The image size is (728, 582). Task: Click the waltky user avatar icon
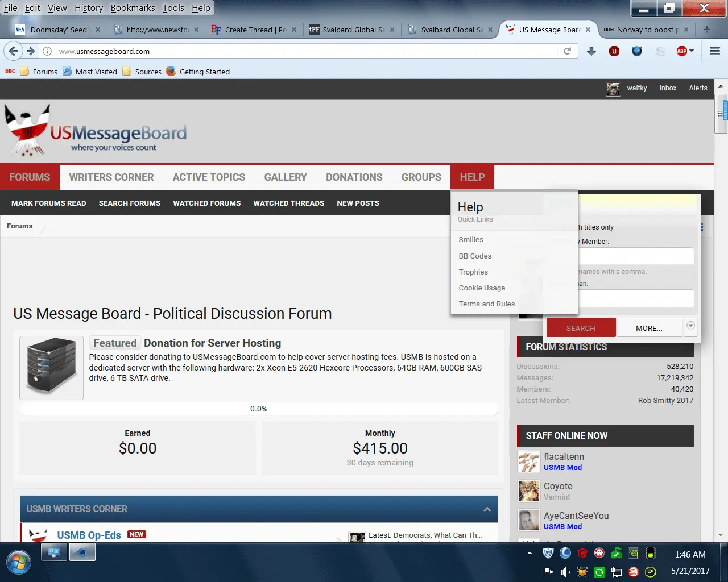613,89
